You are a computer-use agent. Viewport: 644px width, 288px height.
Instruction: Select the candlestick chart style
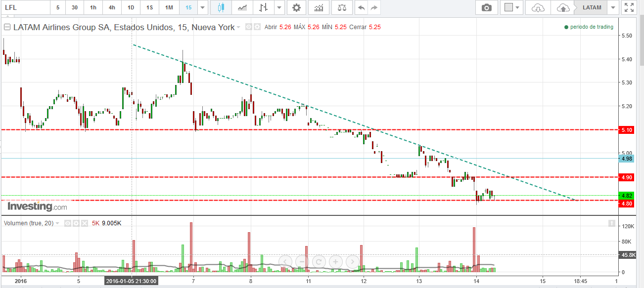pos(221,7)
